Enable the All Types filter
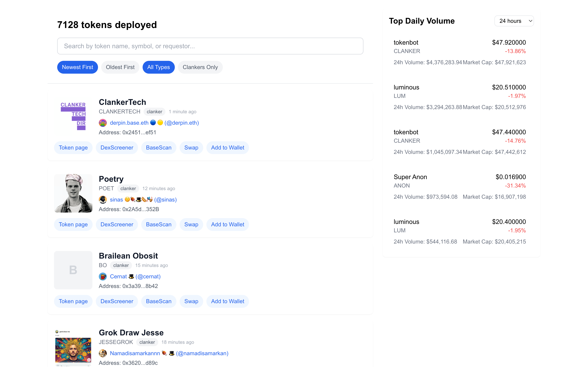Viewport: 588px width, 367px height. point(158,67)
